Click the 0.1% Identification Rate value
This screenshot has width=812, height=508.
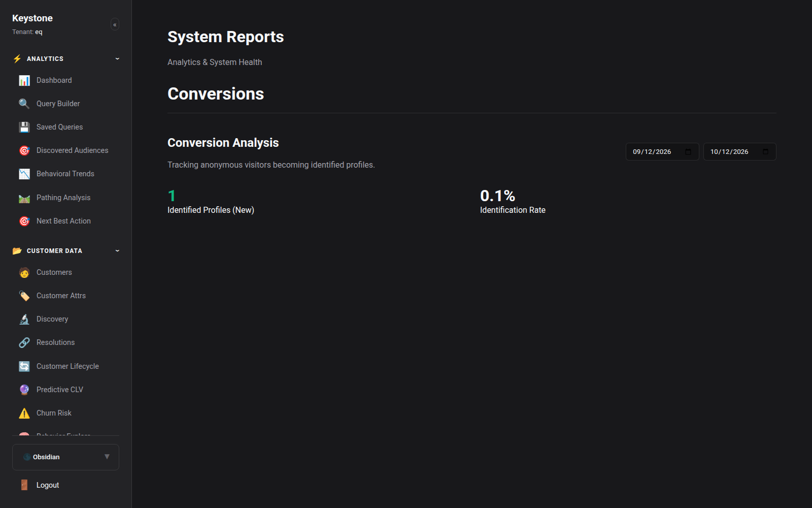click(497, 196)
